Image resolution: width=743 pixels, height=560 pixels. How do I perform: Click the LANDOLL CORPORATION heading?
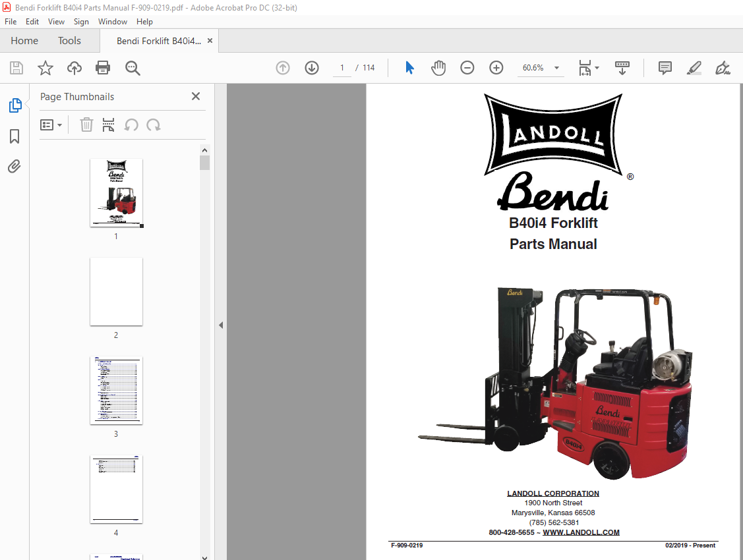pos(553,493)
